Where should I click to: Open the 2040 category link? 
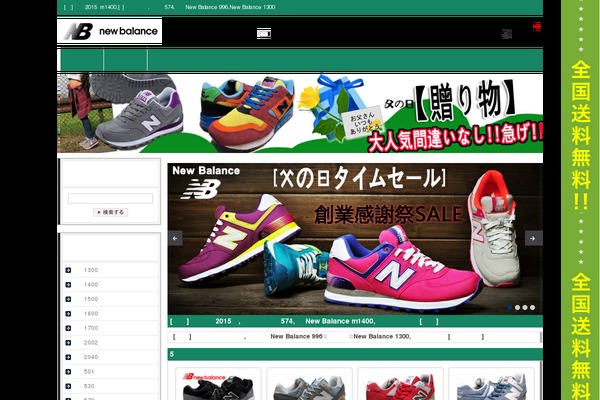coord(91,357)
